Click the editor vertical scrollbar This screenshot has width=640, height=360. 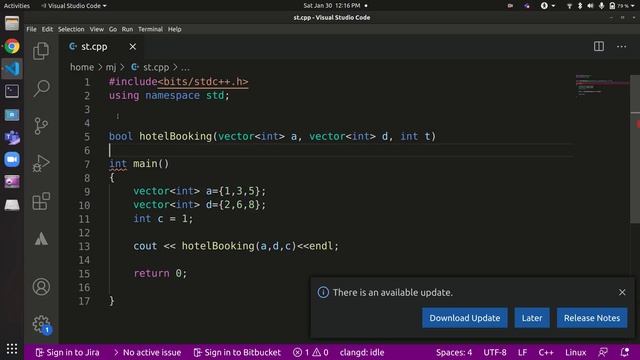635,149
